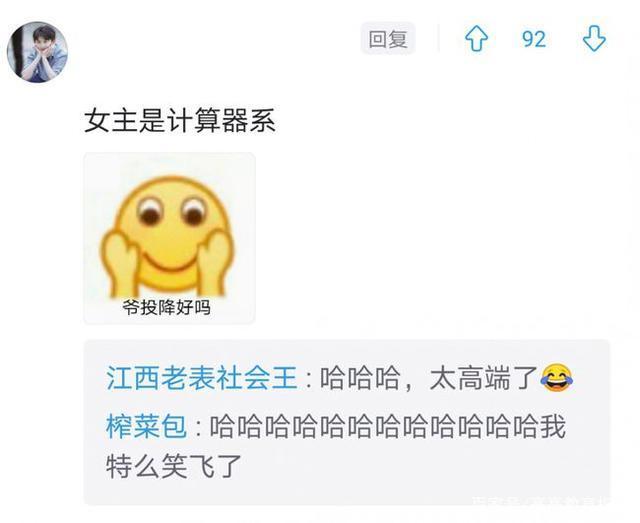Viewport: 640px width, 523px height.
Task: Click 榨菜包's long 哈哈哈 reply line
Action: coord(388,427)
